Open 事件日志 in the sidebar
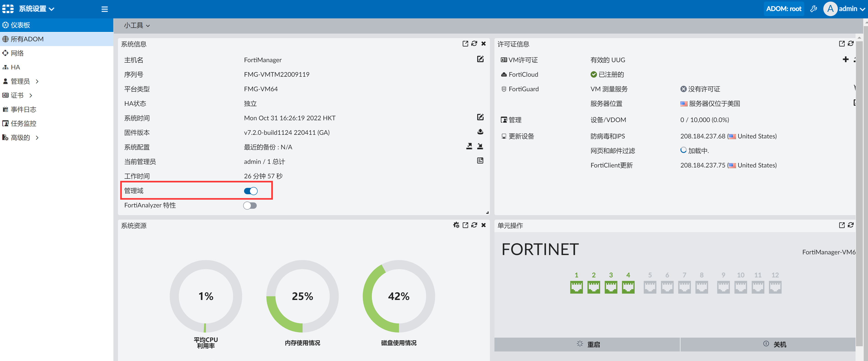This screenshot has width=868, height=361. (23, 110)
